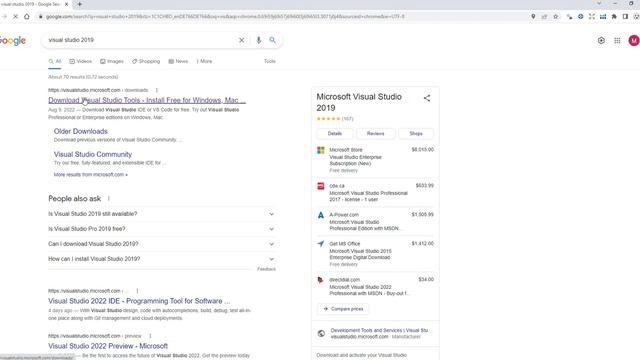Expand Is Visual Studio 2019 still available

tap(162, 214)
